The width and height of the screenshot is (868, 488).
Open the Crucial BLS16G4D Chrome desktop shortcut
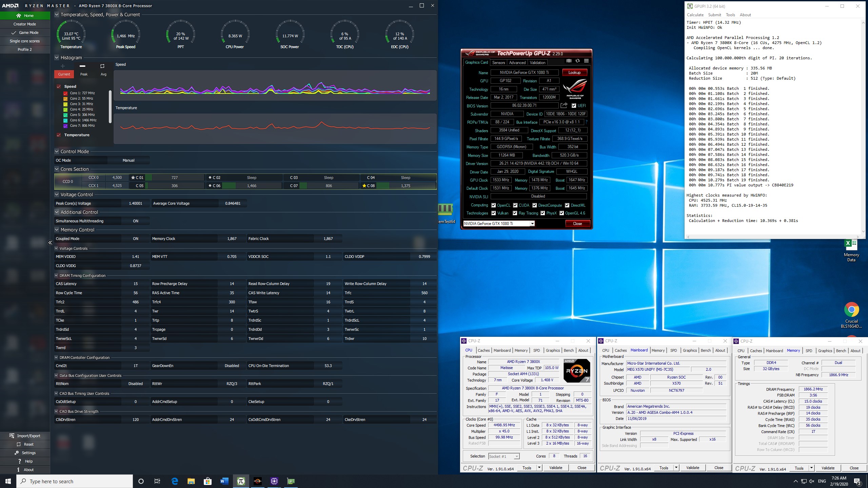pos(851,315)
